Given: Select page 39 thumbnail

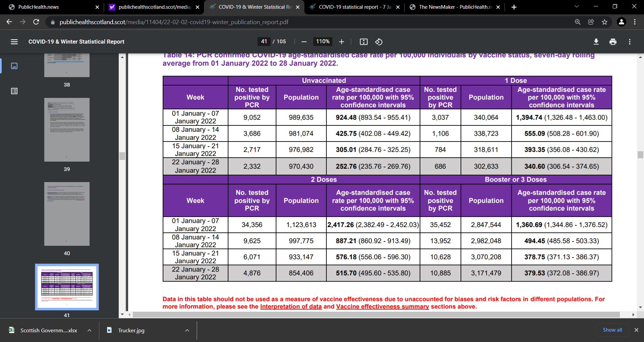Looking at the screenshot, I should (67, 130).
